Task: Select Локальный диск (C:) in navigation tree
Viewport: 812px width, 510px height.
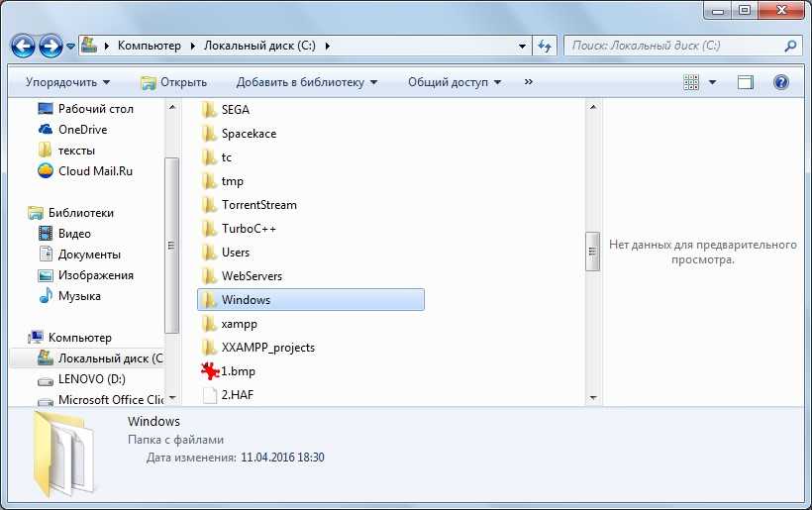Action: tap(87, 358)
